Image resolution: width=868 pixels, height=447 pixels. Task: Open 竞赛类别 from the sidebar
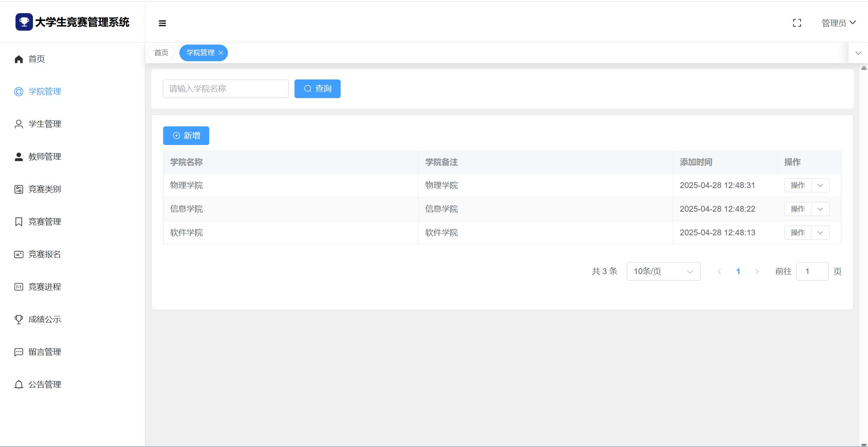pyautogui.click(x=44, y=189)
